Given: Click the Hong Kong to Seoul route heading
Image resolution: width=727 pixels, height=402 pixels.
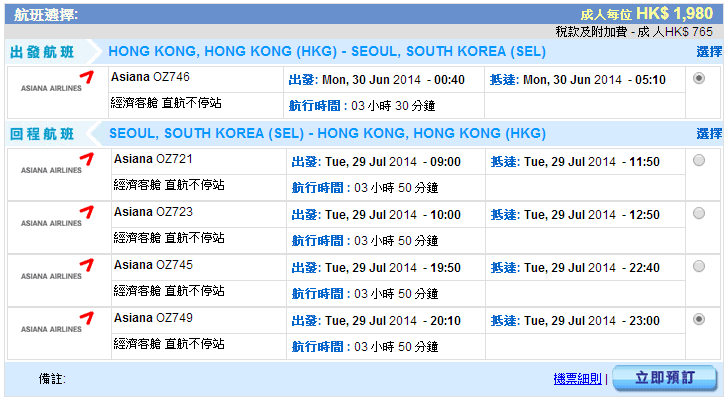Looking at the screenshot, I should pyautogui.click(x=326, y=52).
